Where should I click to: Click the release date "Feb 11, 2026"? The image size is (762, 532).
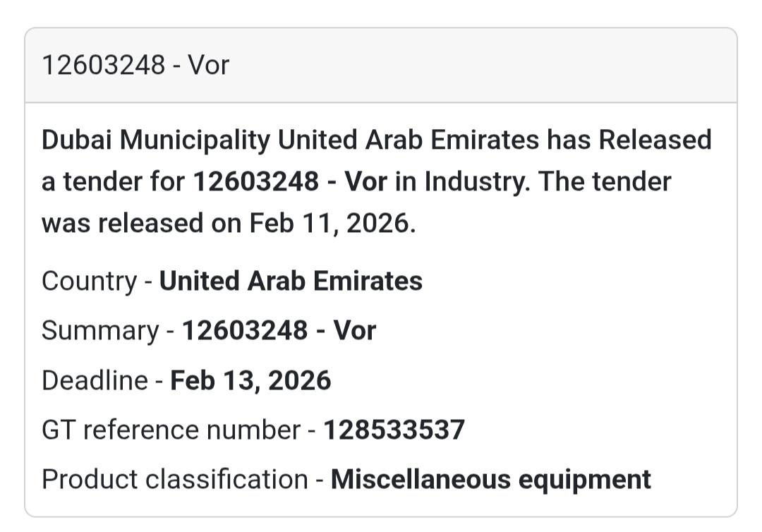(328, 223)
